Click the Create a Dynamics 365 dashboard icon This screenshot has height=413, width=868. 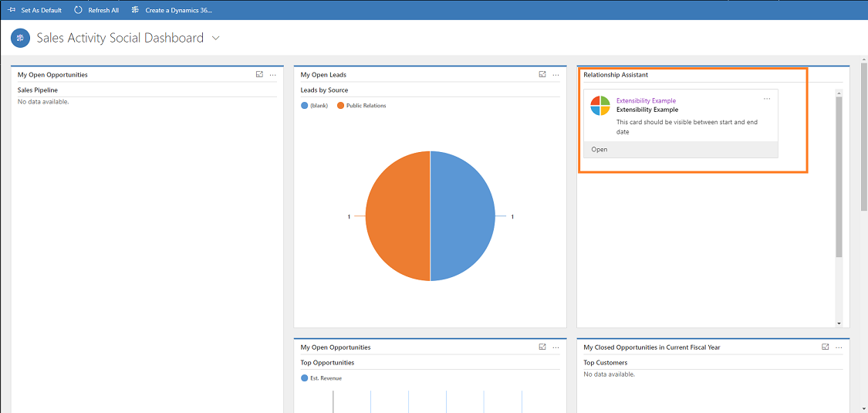pyautogui.click(x=135, y=10)
